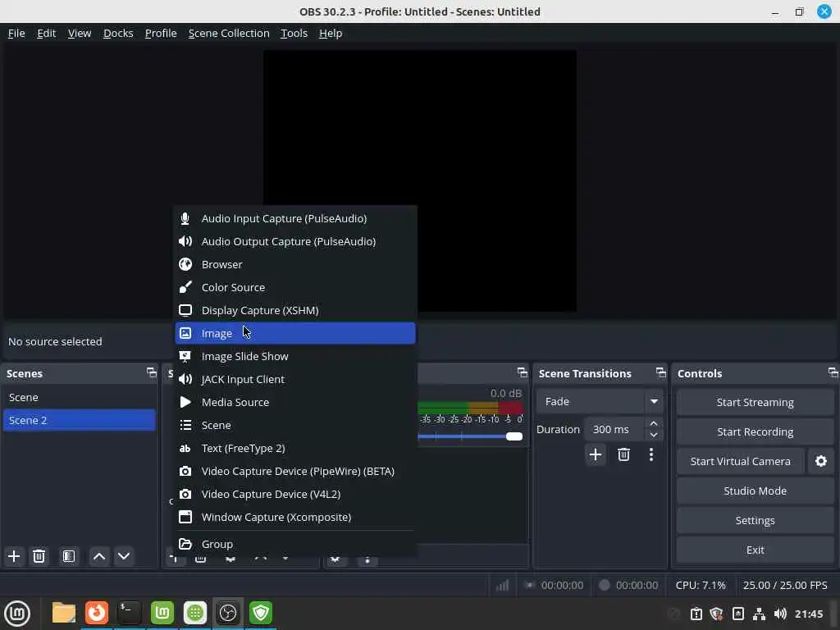Add Video Capture Device (V4L2) source
840x630 pixels.
(x=295, y=495)
